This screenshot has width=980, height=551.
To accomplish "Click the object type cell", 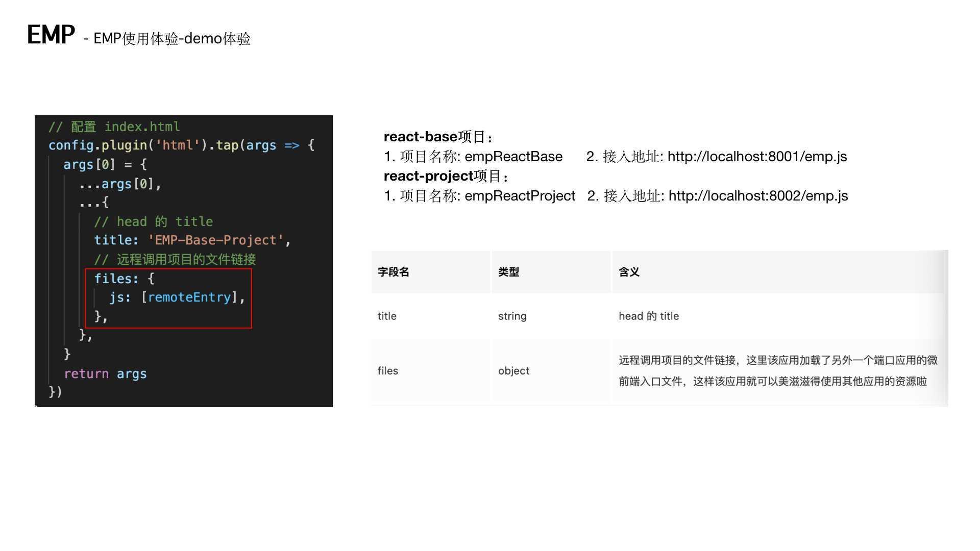I will click(513, 371).
